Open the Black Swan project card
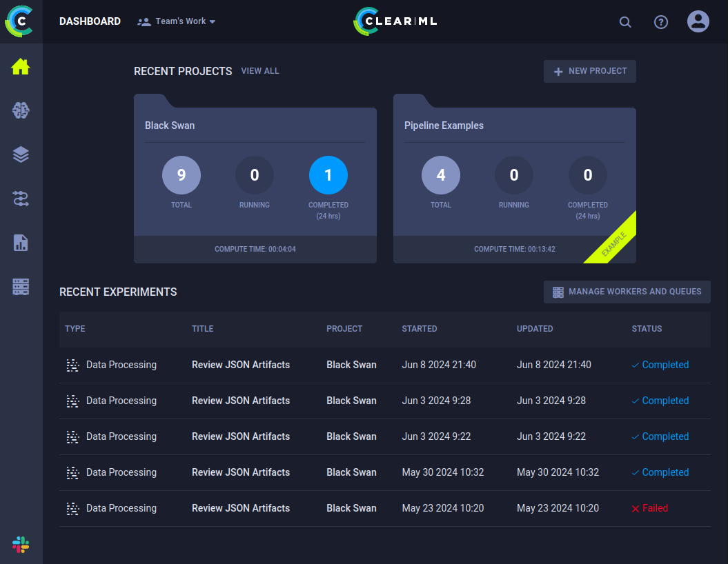 255,125
